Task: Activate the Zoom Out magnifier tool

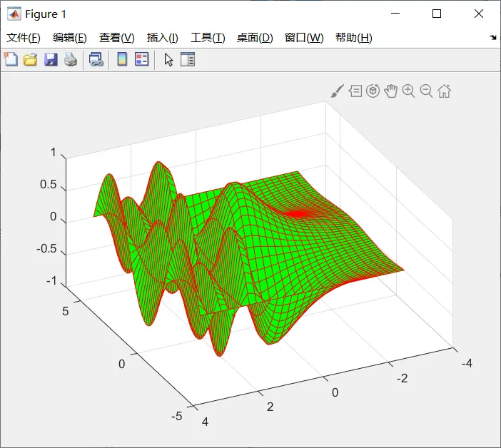Action: click(x=426, y=91)
